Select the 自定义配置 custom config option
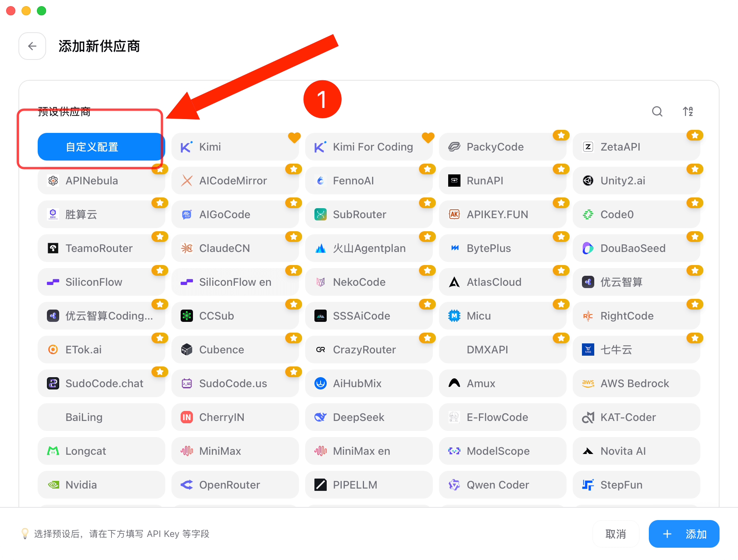The height and width of the screenshot is (560, 738). click(x=101, y=147)
